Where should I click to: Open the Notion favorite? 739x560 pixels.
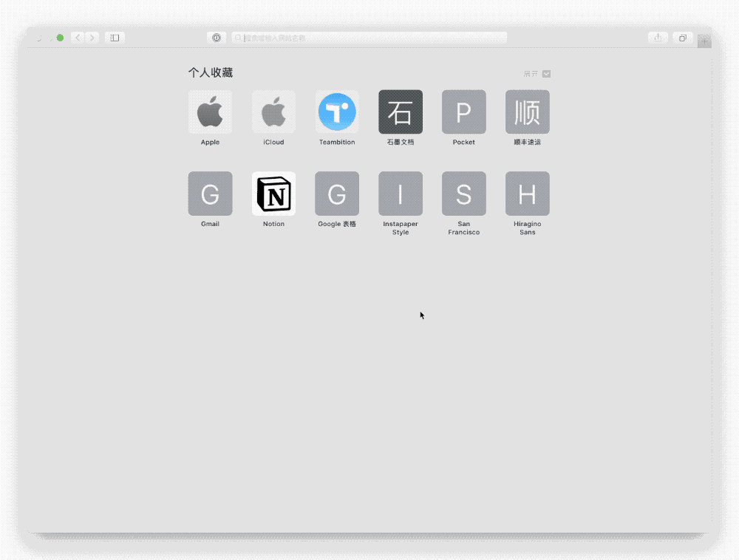(x=273, y=194)
